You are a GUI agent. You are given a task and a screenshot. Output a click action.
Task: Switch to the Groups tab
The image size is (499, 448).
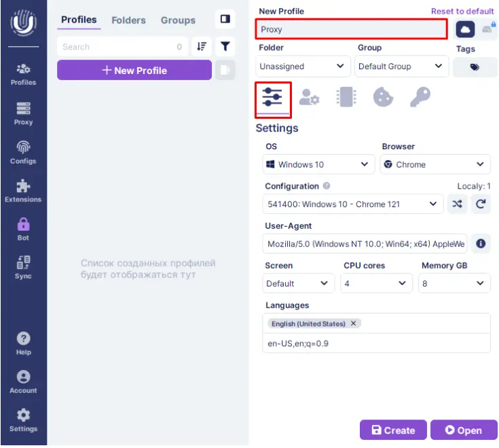tap(178, 20)
